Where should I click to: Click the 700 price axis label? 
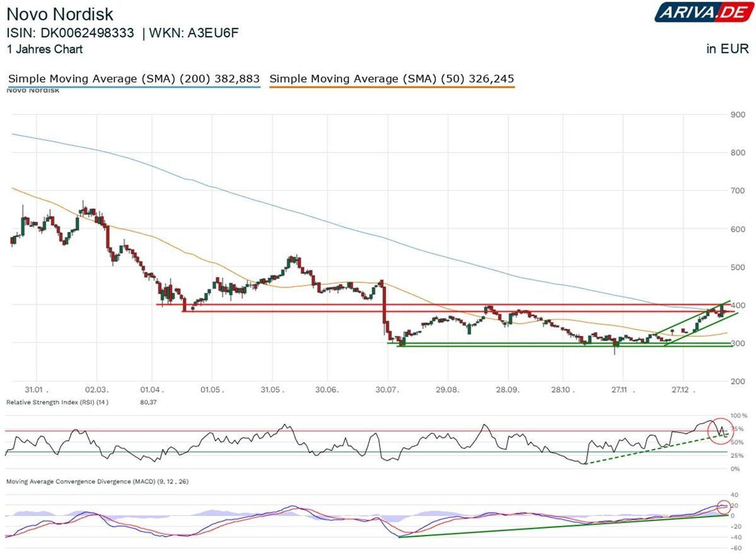tap(738, 190)
